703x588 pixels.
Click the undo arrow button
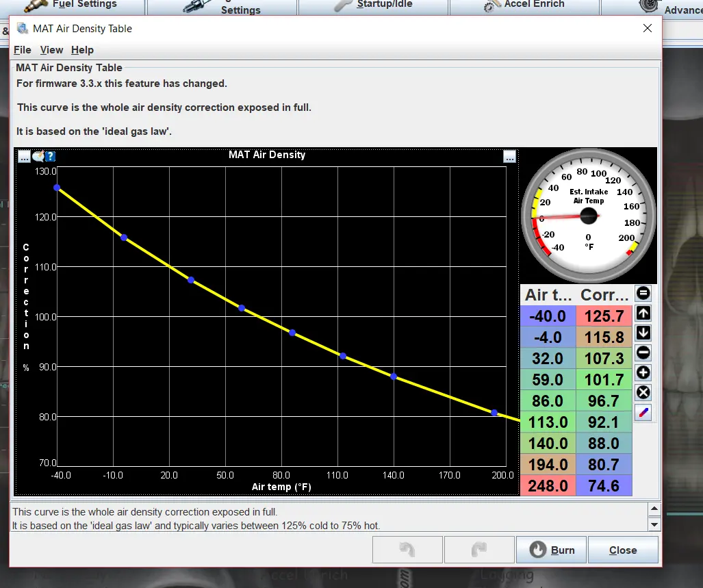pyautogui.click(x=407, y=550)
